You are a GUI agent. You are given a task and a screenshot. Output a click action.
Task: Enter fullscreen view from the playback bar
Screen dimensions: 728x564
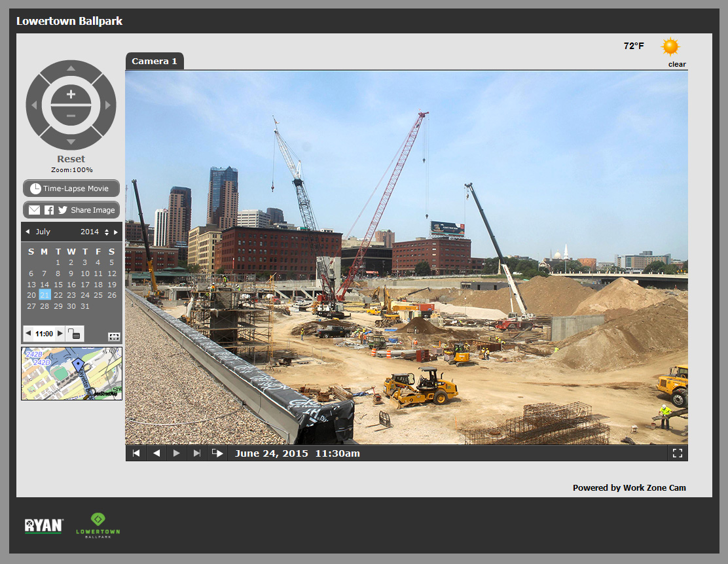pos(677,452)
